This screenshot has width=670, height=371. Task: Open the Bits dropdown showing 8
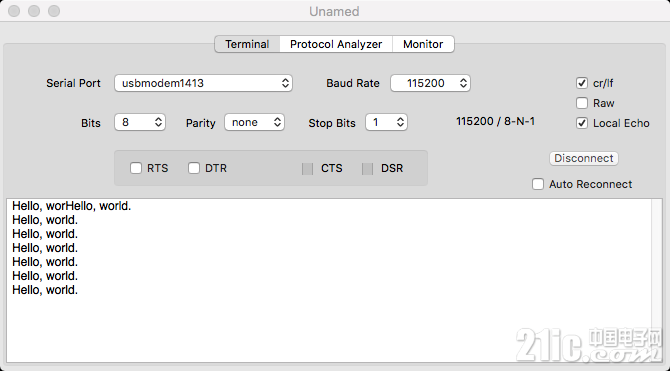click(140, 123)
